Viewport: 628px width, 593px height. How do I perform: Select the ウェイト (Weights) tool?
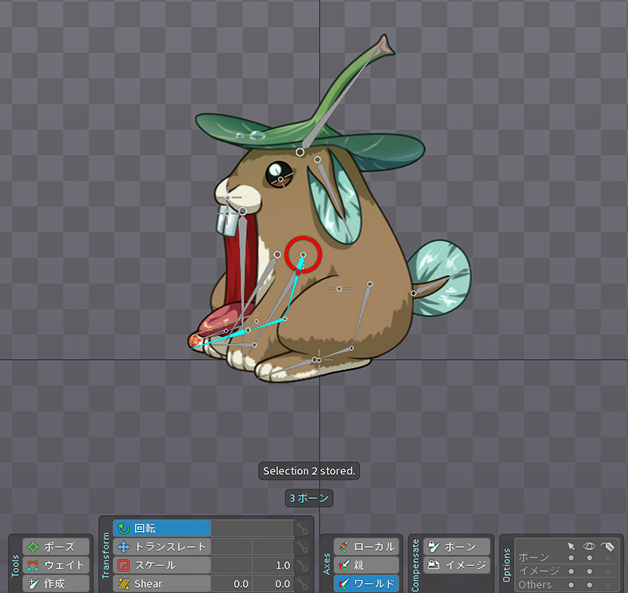coord(56,565)
